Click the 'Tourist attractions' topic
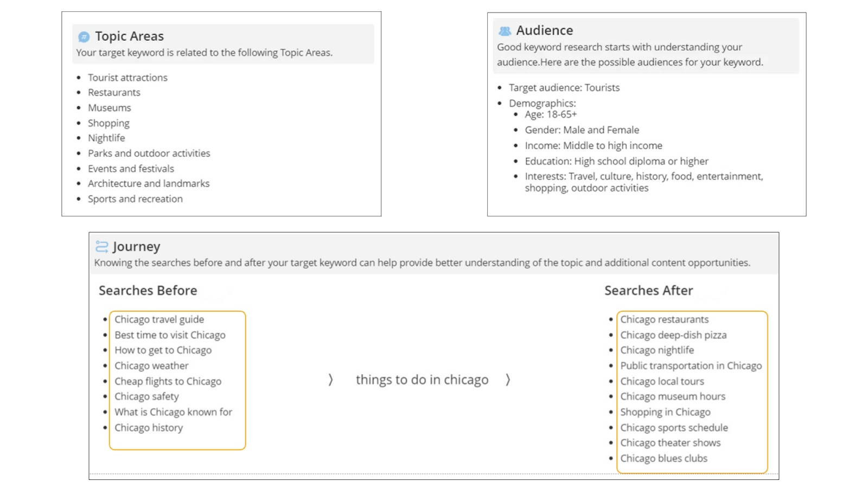Viewport: 868px width, 488px height. pyautogui.click(x=127, y=78)
